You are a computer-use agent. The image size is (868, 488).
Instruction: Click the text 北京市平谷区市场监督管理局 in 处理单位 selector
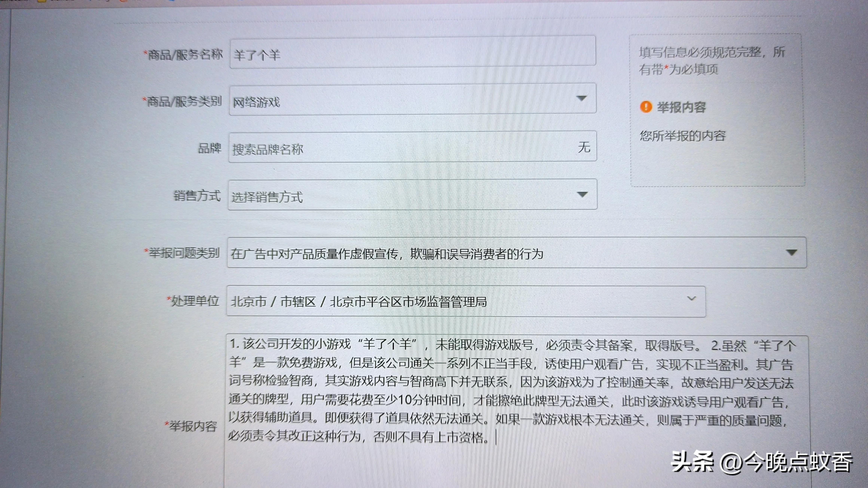tap(408, 302)
